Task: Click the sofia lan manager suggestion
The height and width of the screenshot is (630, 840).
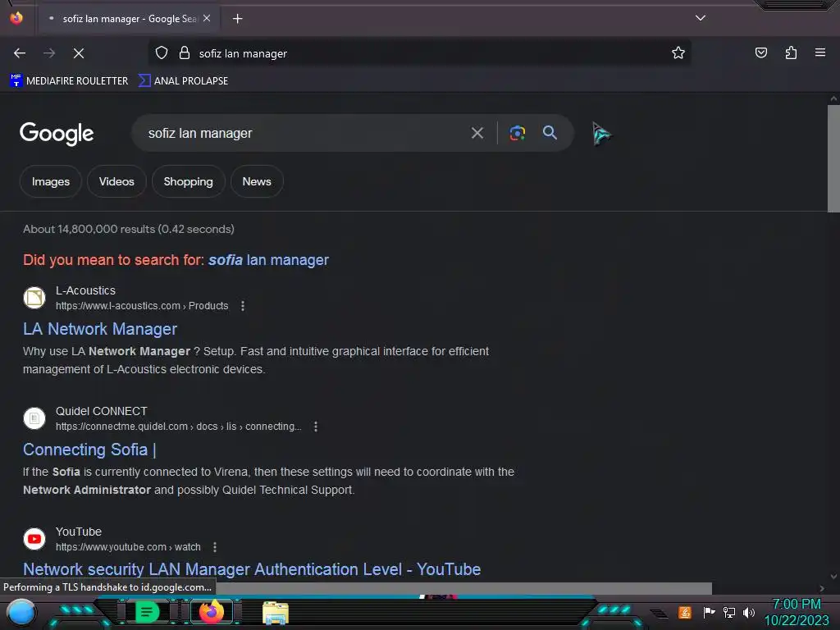Action: click(x=268, y=260)
